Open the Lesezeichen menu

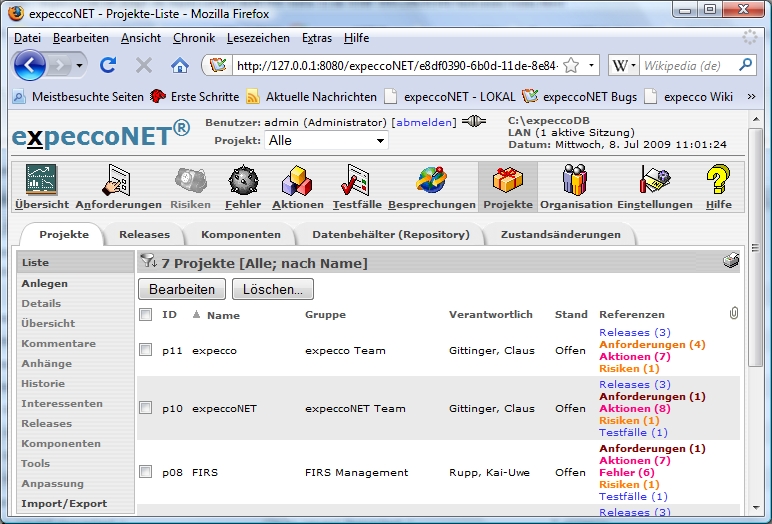[x=258, y=38]
